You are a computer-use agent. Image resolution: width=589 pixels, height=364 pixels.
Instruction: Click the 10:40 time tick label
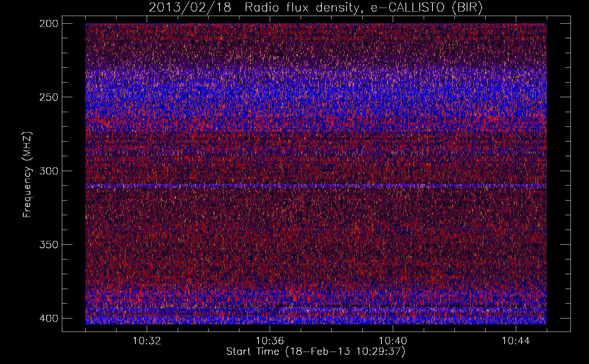(393, 341)
